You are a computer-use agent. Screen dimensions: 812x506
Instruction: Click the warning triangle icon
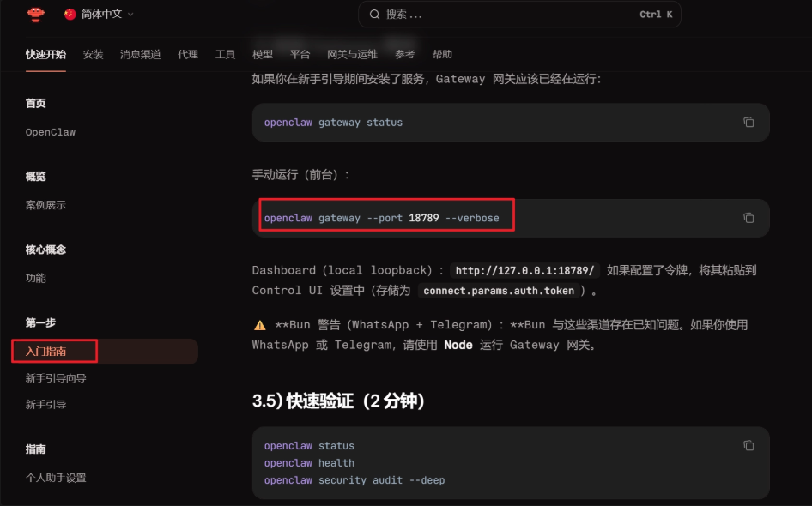point(260,325)
